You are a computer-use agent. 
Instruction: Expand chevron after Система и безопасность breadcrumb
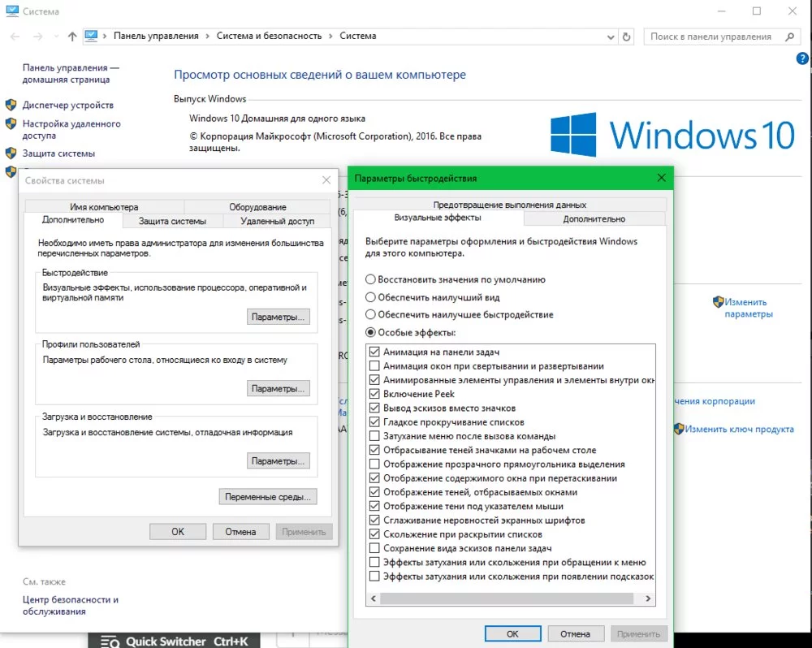click(330, 37)
